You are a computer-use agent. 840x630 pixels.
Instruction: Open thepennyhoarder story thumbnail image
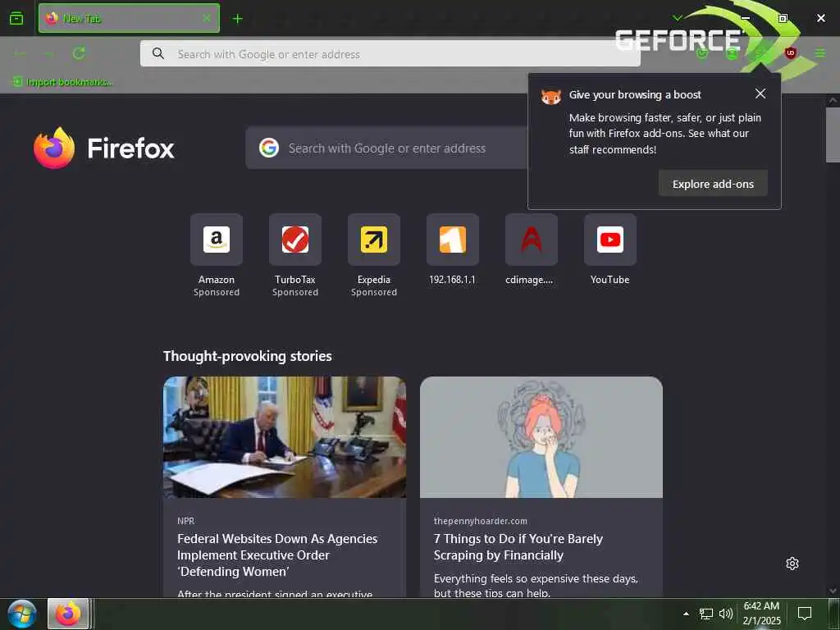(541, 437)
